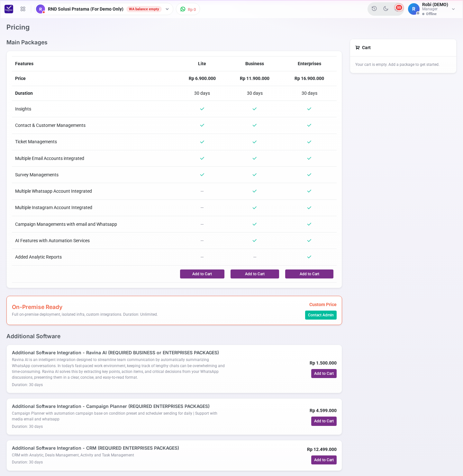The image size is (463, 476).
Task: Click Contact Admin for On-Premise Ready
Action: point(321,315)
